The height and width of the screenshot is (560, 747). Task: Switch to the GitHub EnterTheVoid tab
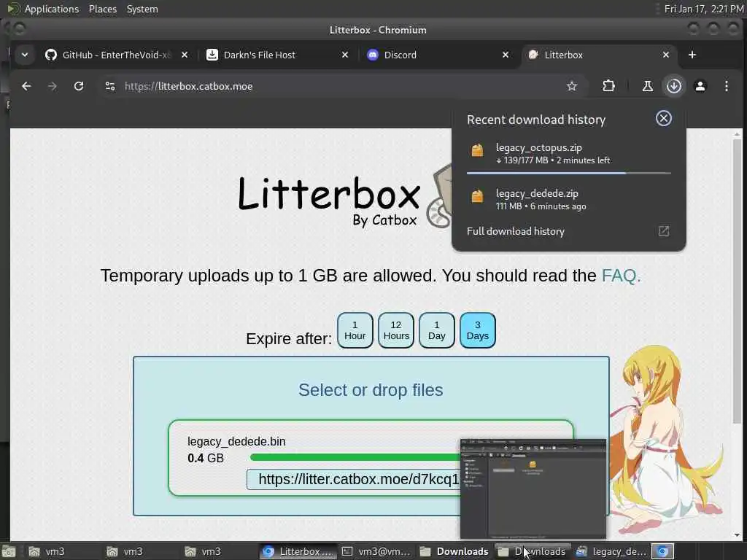(x=116, y=55)
